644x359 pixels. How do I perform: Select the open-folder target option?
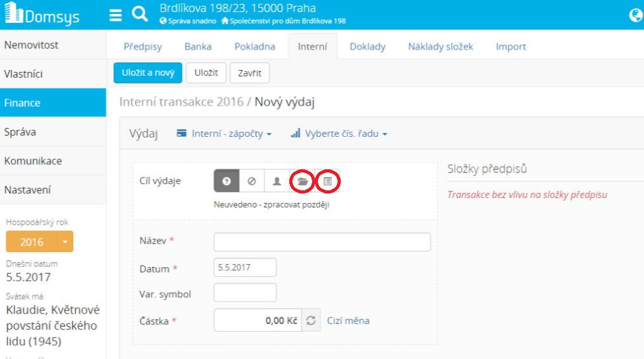(302, 181)
